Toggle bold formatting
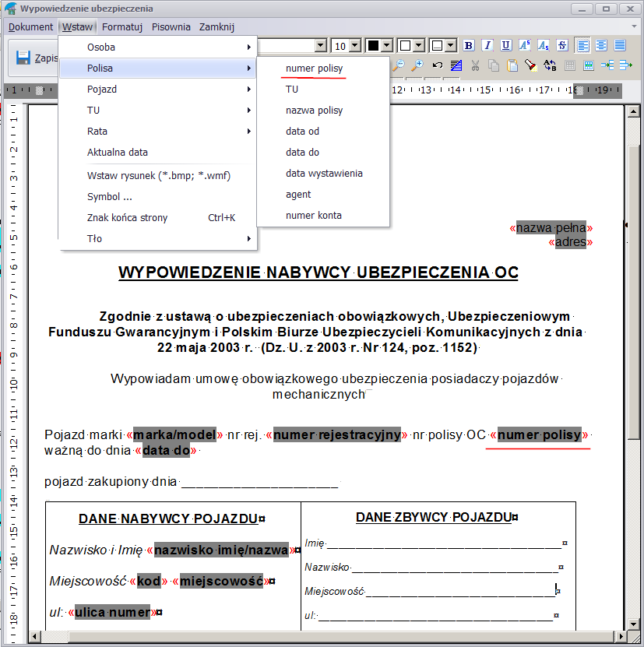The height and width of the screenshot is (647, 644). point(469,45)
